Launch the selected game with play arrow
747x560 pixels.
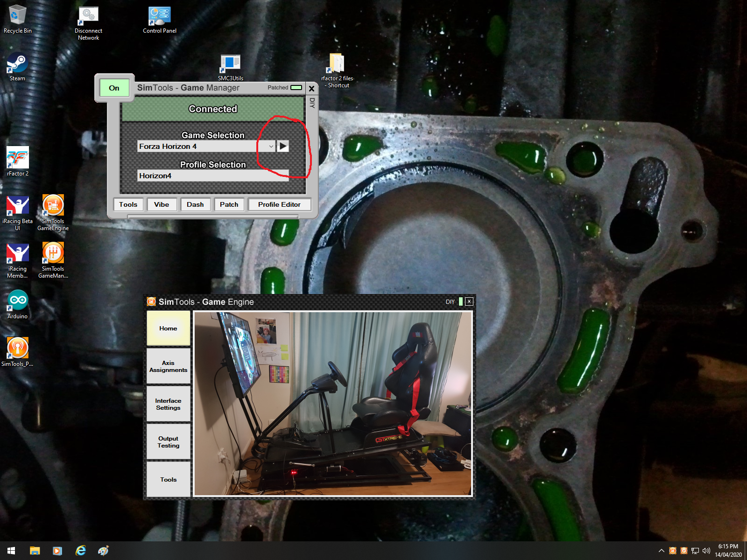(x=283, y=147)
